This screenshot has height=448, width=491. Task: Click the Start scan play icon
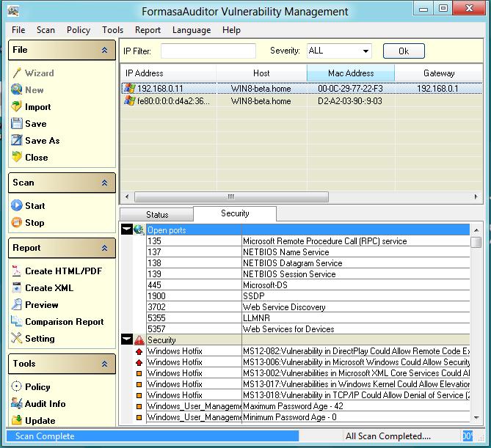click(x=17, y=205)
